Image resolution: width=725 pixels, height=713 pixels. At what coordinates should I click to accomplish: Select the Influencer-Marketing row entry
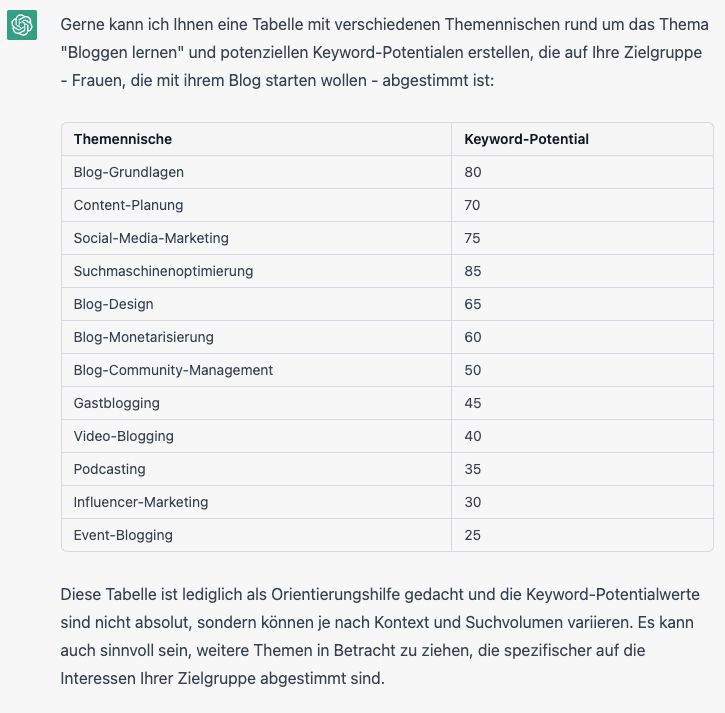pyautogui.click(x=139, y=502)
